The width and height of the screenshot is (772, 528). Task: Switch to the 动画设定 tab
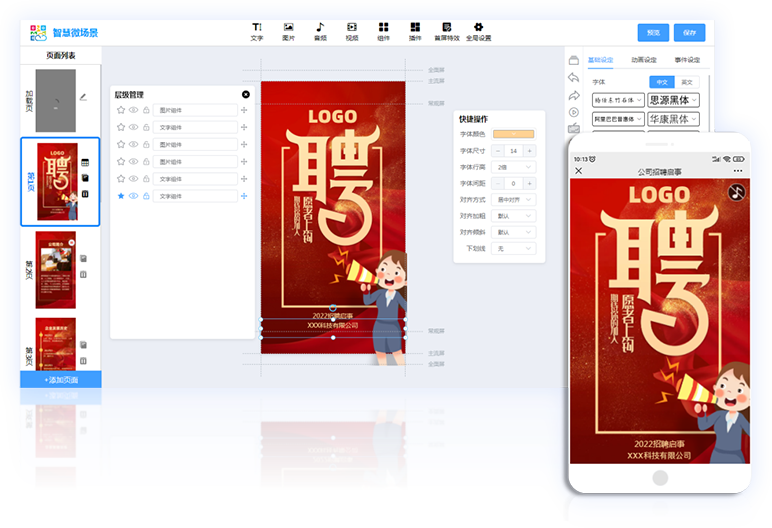click(x=644, y=60)
